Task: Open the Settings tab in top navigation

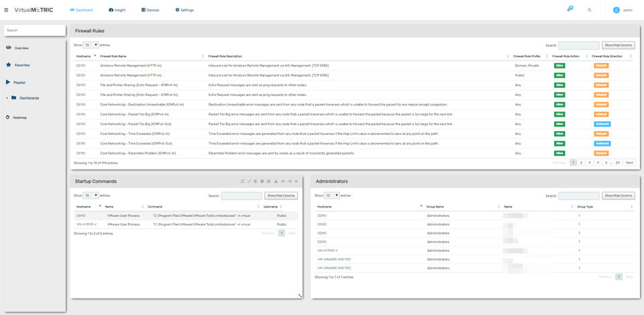Action: point(184,10)
